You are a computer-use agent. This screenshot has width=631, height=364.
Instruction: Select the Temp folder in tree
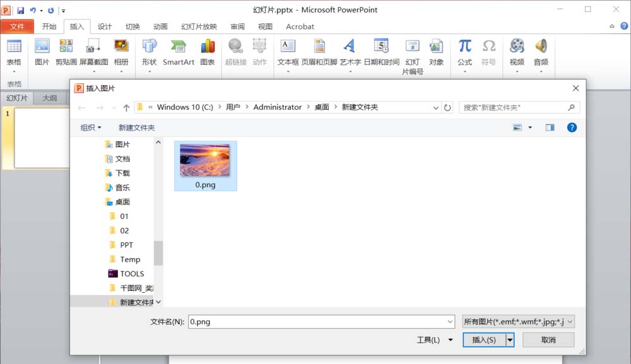click(125, 259)
